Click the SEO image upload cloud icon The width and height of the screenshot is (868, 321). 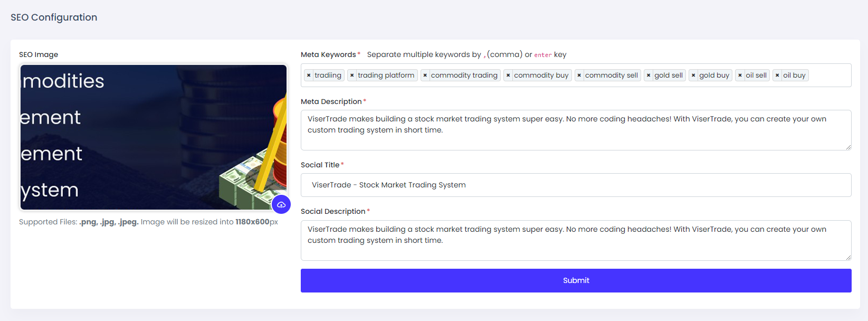[x=281, y=204]
